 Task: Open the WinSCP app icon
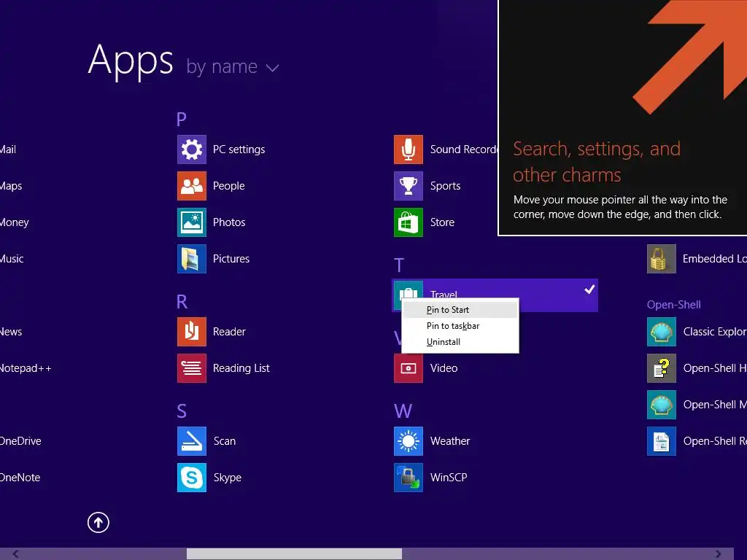click(x=409, y=478)
